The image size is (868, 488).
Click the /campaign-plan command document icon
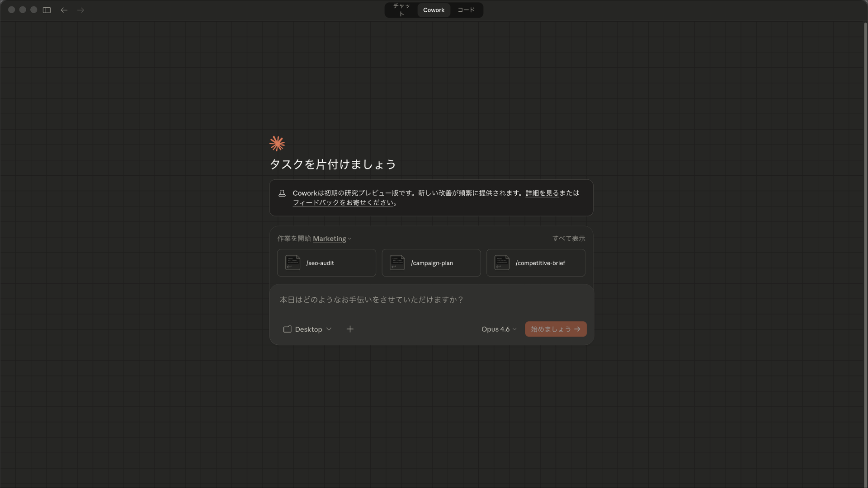(397, 263)
